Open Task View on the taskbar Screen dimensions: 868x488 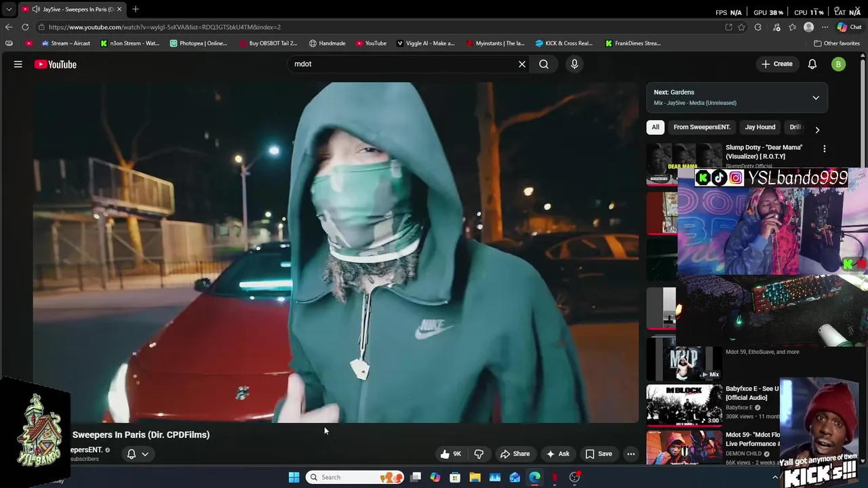(x=416, y=477)
